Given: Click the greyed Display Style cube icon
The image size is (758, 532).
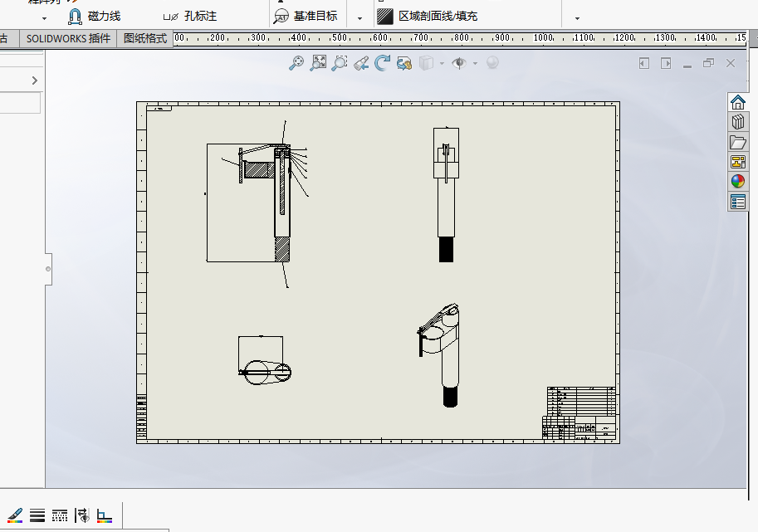Looking at the screenshot, I should pyautogui.click(x=426, y=63).
